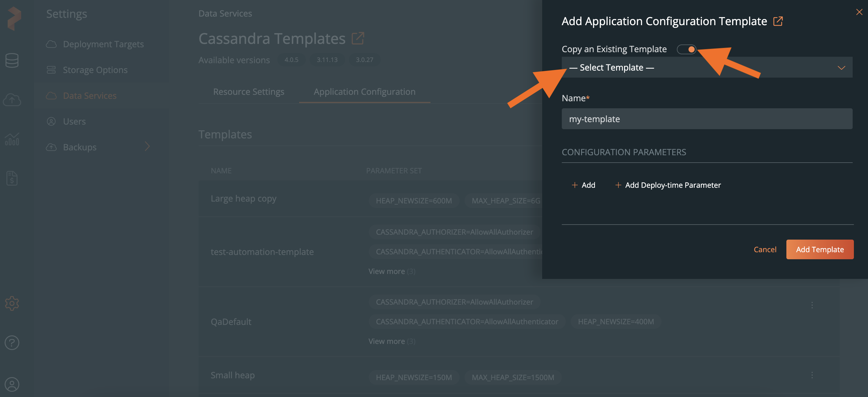Select version 3.11.13 chip
The height and width of the screenshot is (397, 868).
point(327,60)
